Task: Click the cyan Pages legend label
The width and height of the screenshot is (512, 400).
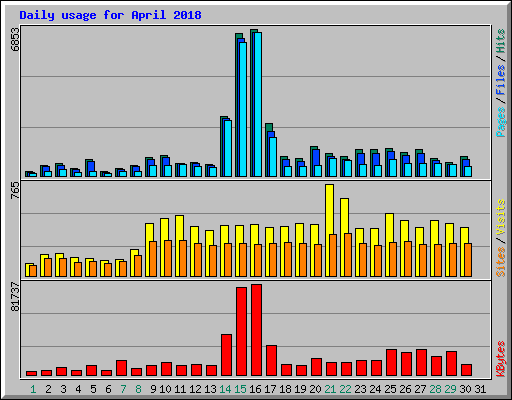Action: 500,122
